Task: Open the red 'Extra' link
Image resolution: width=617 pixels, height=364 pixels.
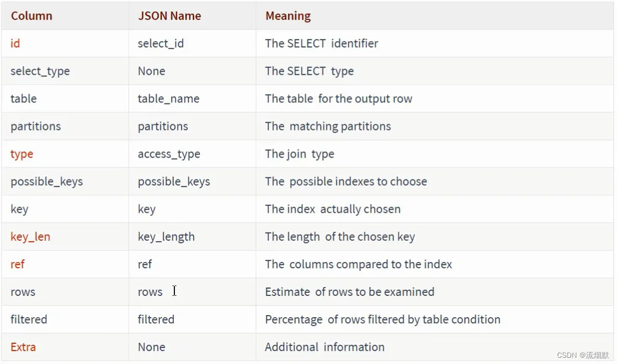Action: tap(23, 347)
